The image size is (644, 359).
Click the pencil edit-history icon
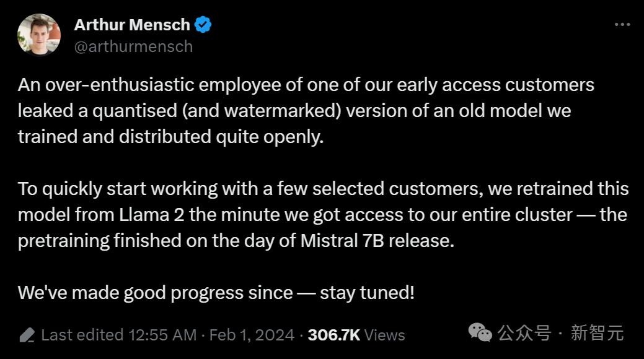coord(27,335)
